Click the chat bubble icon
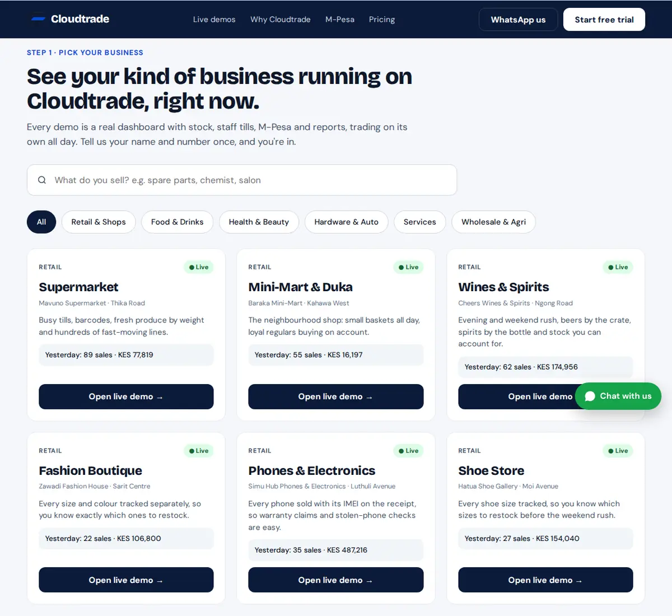 click(x=590, y=396)
